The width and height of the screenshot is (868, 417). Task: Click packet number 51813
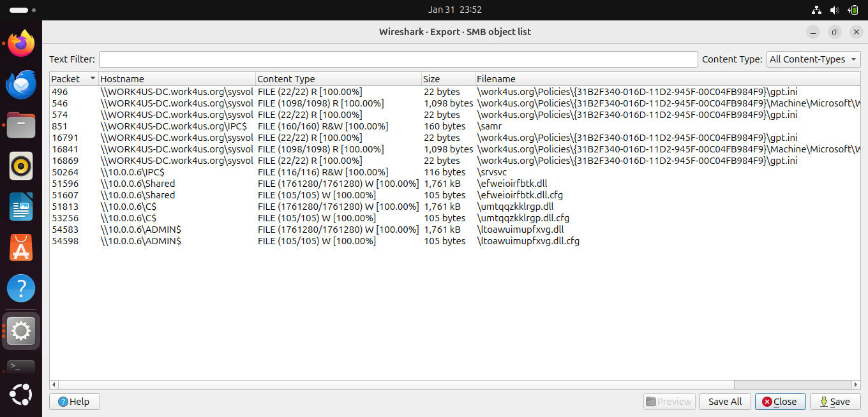[x=65, y=207]
